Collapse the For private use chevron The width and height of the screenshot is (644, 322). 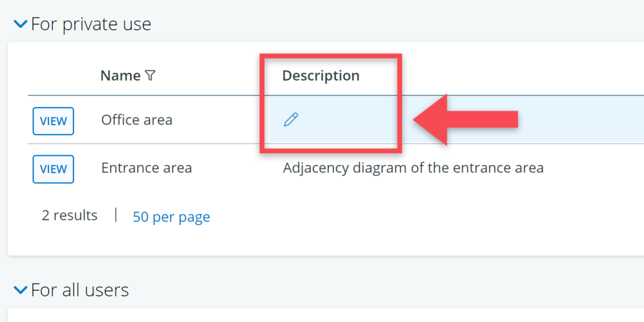click(x=21, y=25)
